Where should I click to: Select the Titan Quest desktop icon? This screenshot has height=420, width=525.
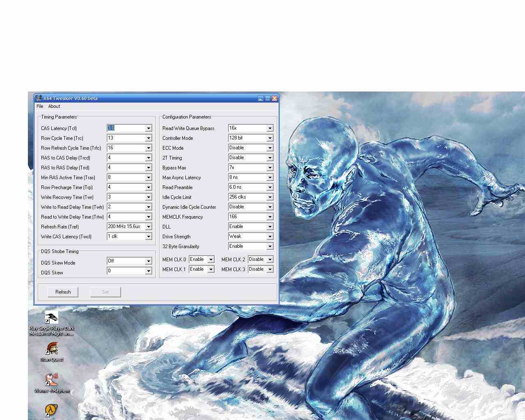[52, 352]
